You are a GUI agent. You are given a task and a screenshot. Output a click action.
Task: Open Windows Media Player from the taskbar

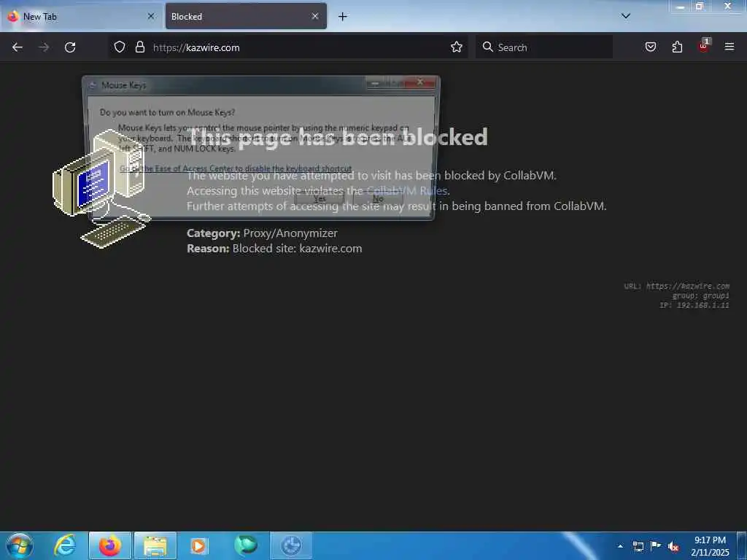(198, 545)
